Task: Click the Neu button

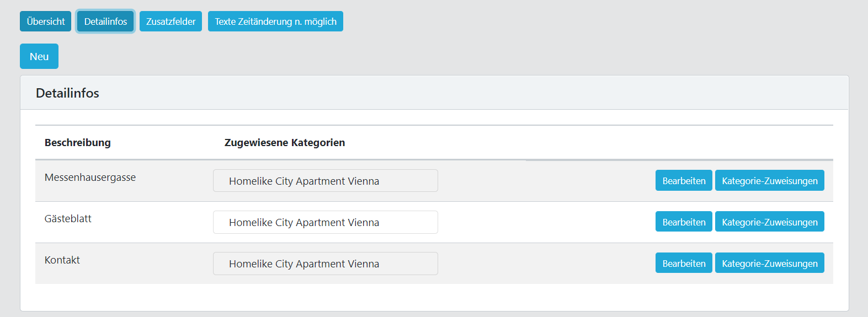Action: point(39,56)
